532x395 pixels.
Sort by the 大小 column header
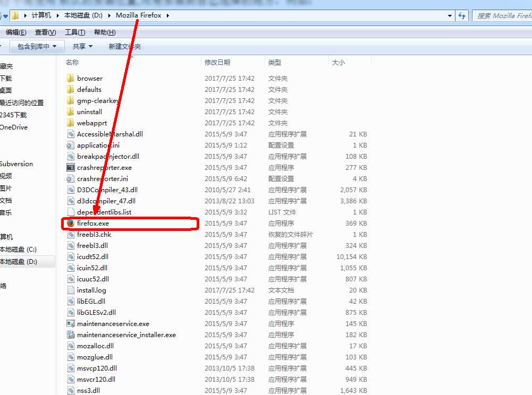(338, 63)
